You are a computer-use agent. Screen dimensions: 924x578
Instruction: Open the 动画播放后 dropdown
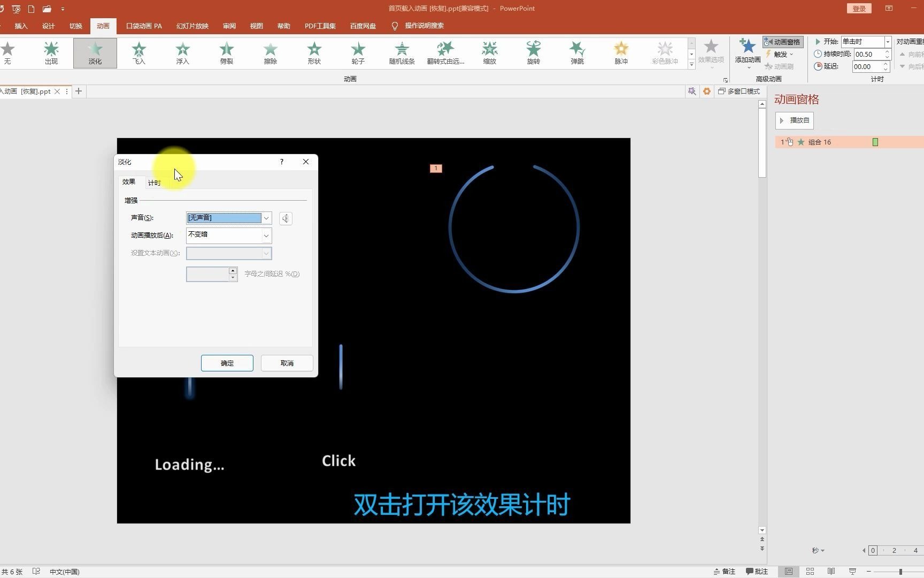point(266,235)
